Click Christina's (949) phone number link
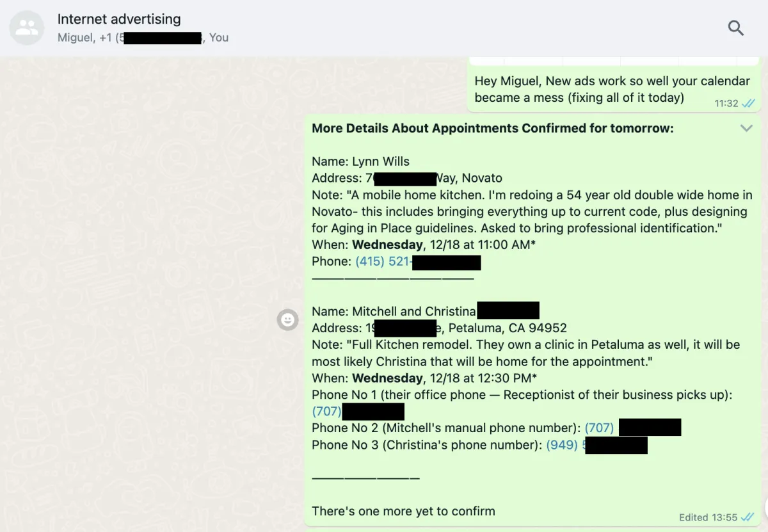This screenshot has width=768, height=532. point(562,444)
